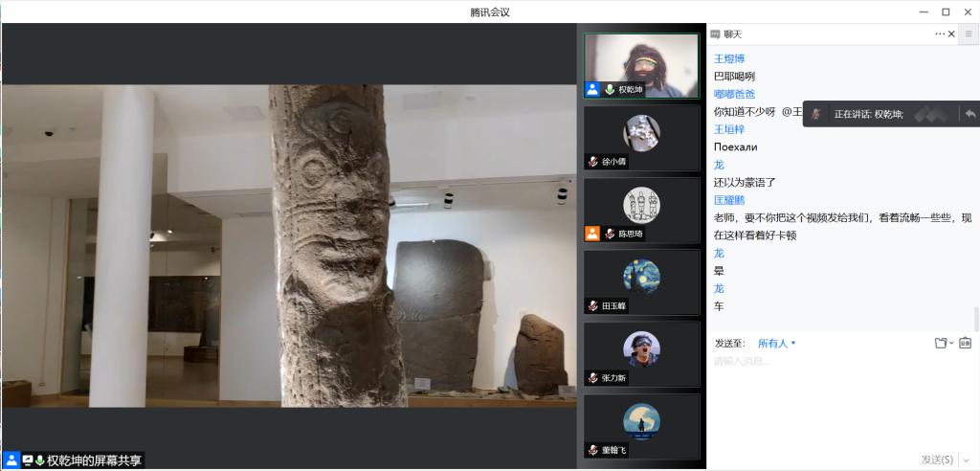The width and height of the screenshot is (980, 471).
Task: Expand the send options arrow beside 发送(S)
Action: point(964,460)
